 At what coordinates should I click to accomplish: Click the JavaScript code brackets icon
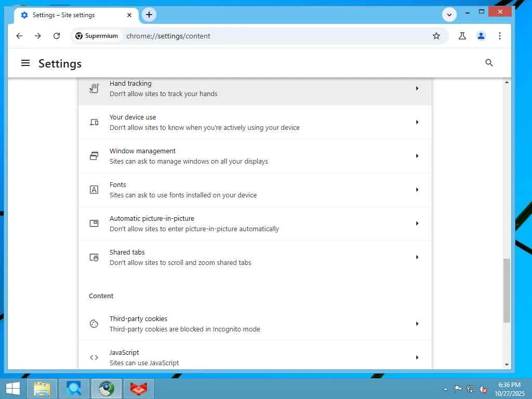tap(94, 357)
